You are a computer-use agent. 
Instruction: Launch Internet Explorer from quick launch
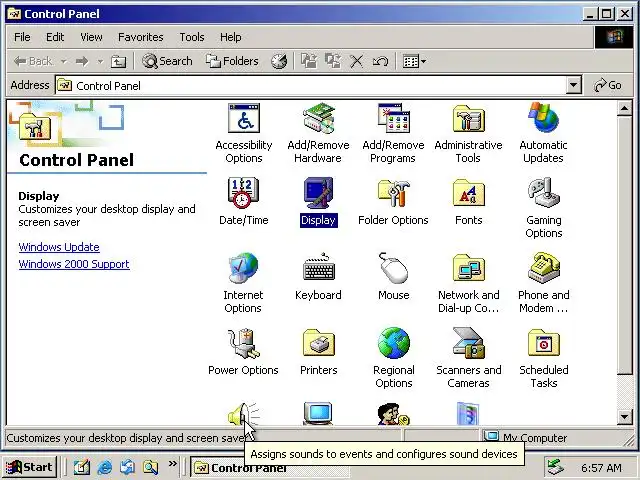click(105, 467)
